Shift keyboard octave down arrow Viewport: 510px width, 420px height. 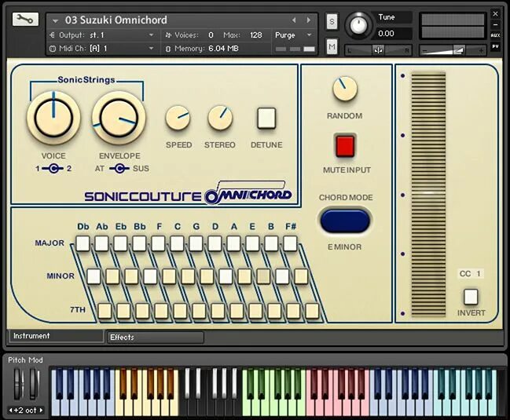[x=11, y=411]
